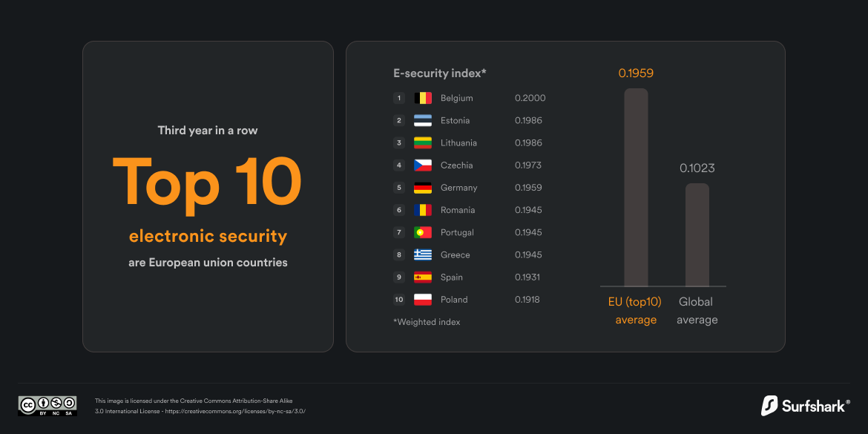The image size is (868, 434).
Task: Click the Weighted index footnote
Action: [427, 322]
